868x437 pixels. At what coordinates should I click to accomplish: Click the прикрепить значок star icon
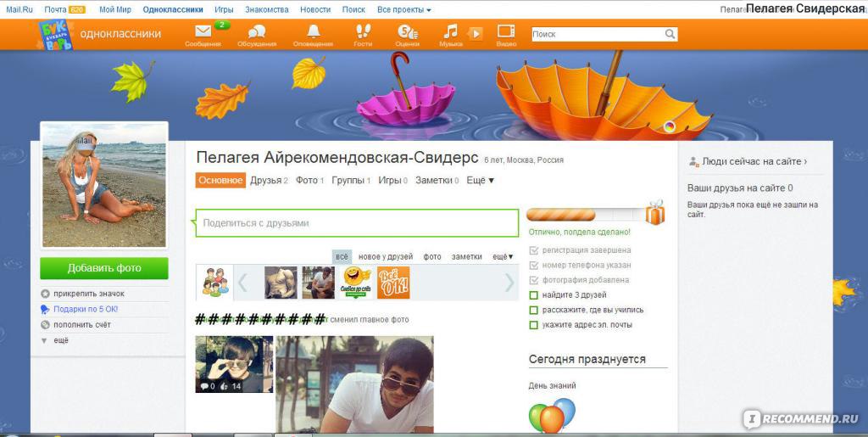(46, 294)
